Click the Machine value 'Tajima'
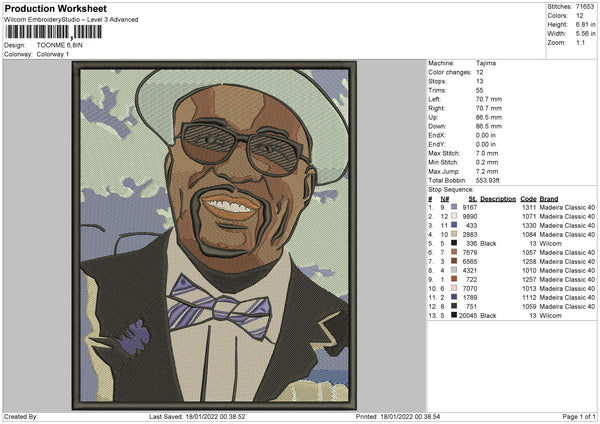 click(x=486, y=63)
